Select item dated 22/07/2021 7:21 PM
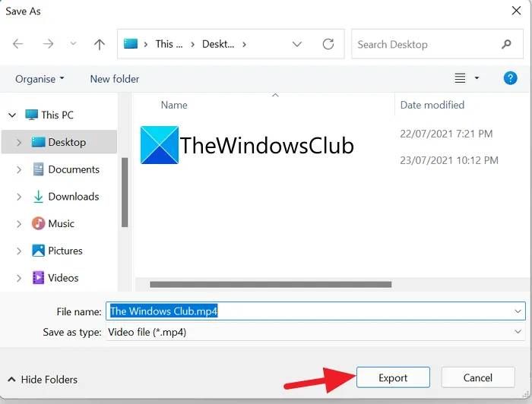532x404 pixels. pyautogui.click(x=446, y=134)
